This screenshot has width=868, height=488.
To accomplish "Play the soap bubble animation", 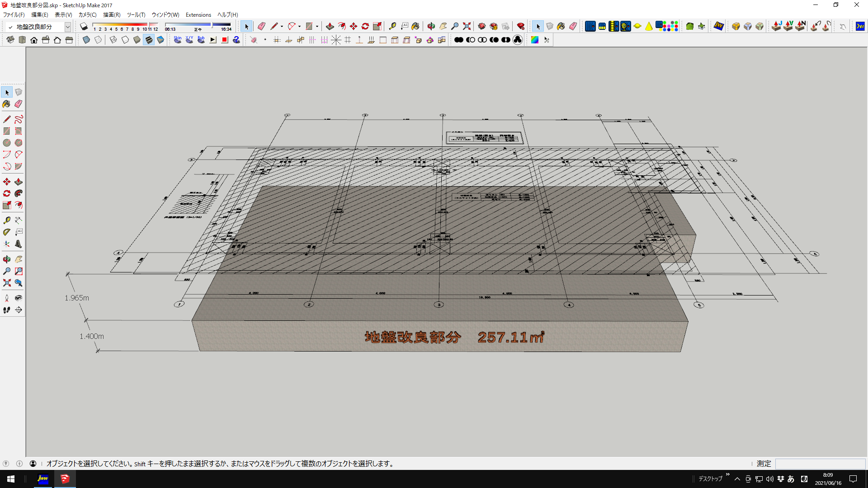I will (213, 40).
